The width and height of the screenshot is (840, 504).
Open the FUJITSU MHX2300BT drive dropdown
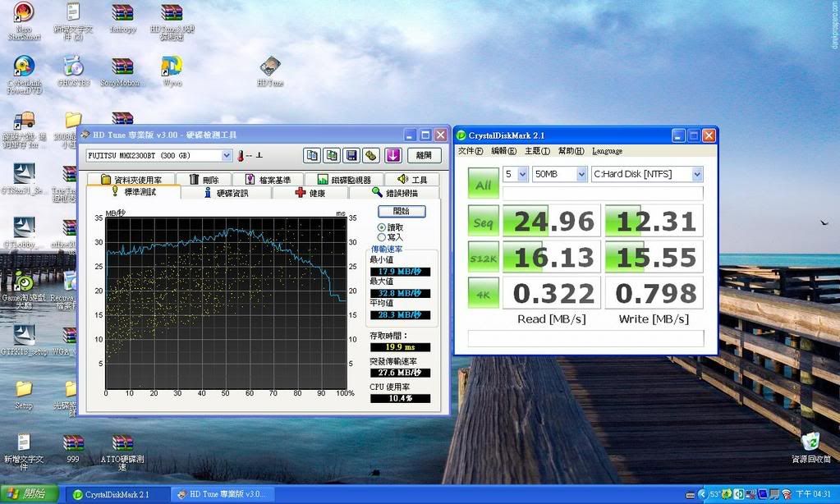(227, 155)
